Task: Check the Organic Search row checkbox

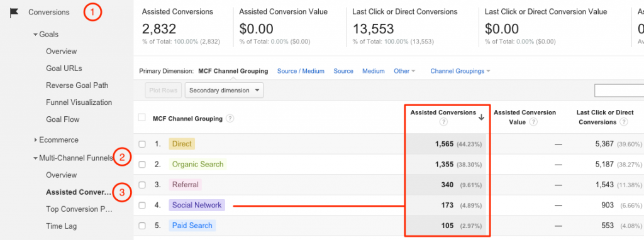Action: [142, 165]
